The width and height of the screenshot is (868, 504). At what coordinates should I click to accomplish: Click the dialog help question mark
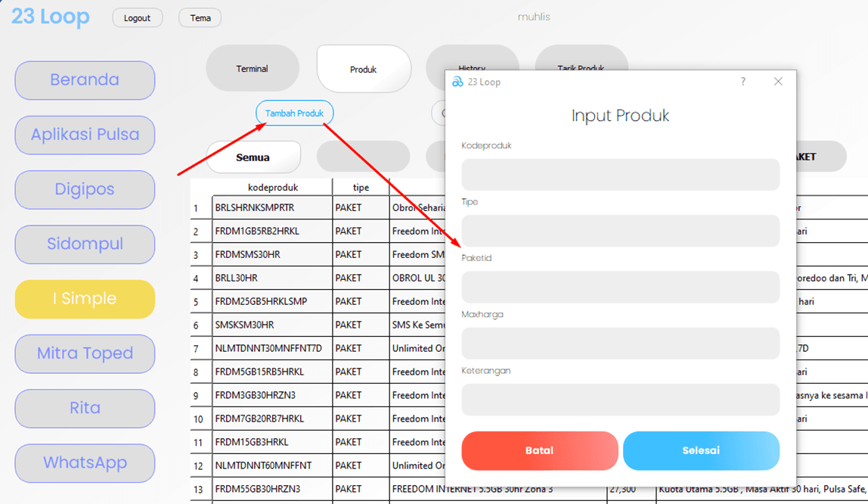742,82
